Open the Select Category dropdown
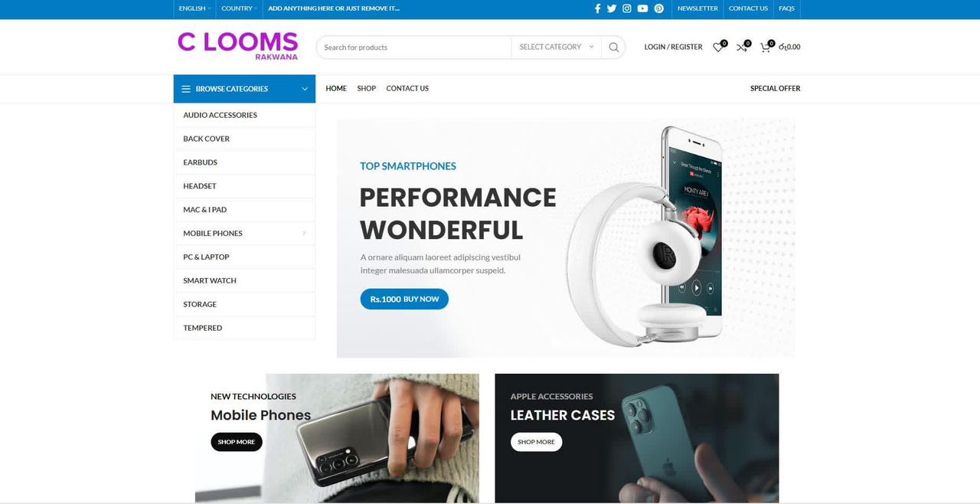This screenshot has width=980, height=504. click(556, 47)
